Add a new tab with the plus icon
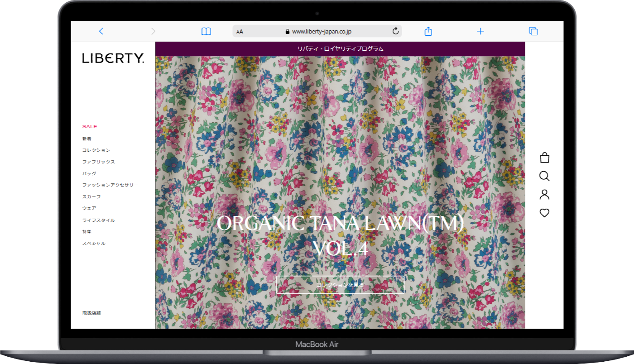The width and height of the screenshot is (634, 364). [480, 31]
